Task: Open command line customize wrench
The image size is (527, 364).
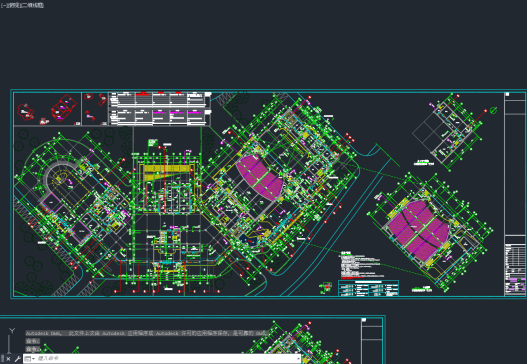Action: tap(17, 359)
